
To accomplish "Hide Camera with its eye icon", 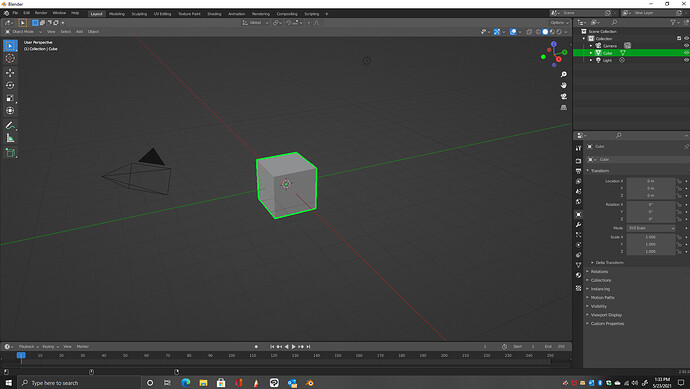I will coord(686,46).
